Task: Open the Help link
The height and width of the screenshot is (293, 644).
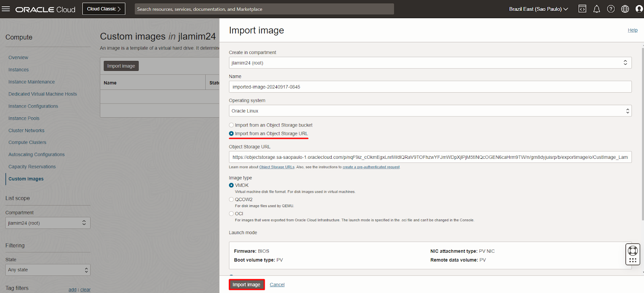Action: click(x=633, y=30)
